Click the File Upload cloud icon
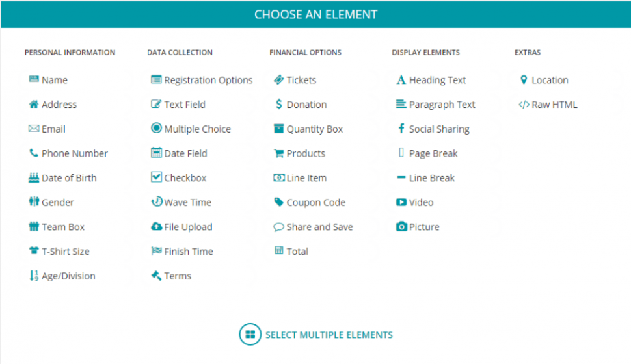 [x=156, y=227]
